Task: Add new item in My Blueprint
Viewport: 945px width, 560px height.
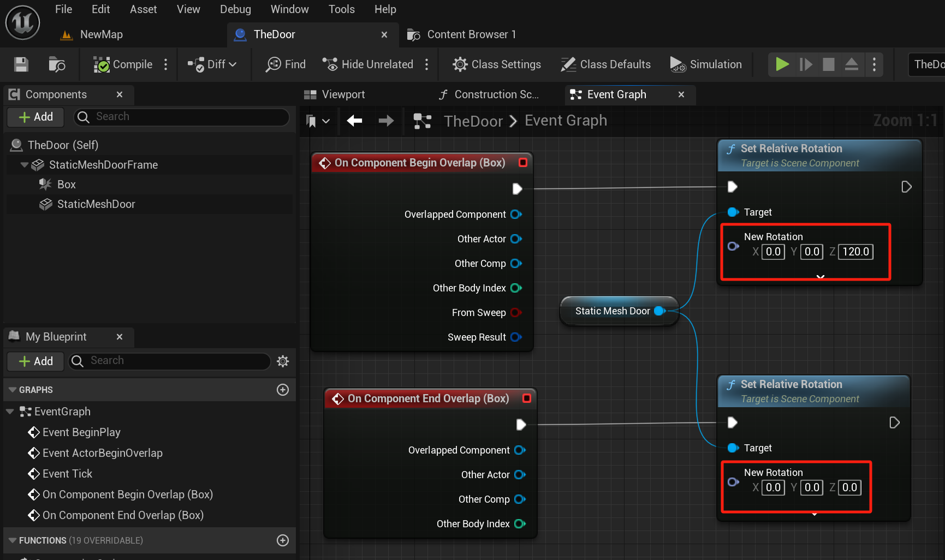Action: tap(36, 361)
